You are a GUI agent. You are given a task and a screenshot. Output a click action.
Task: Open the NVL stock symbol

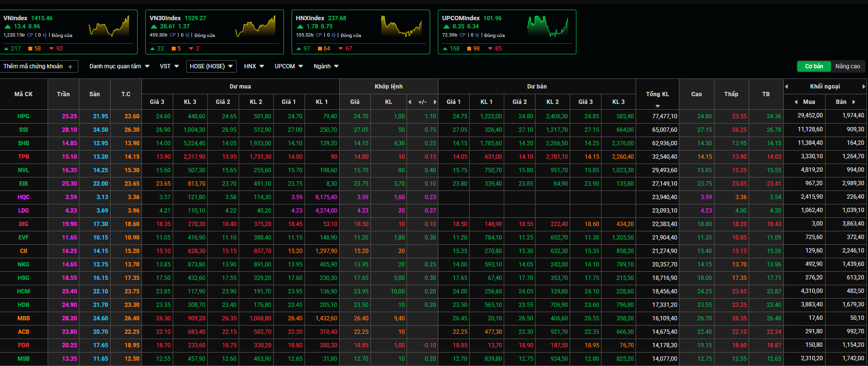[x=24, y=170]
